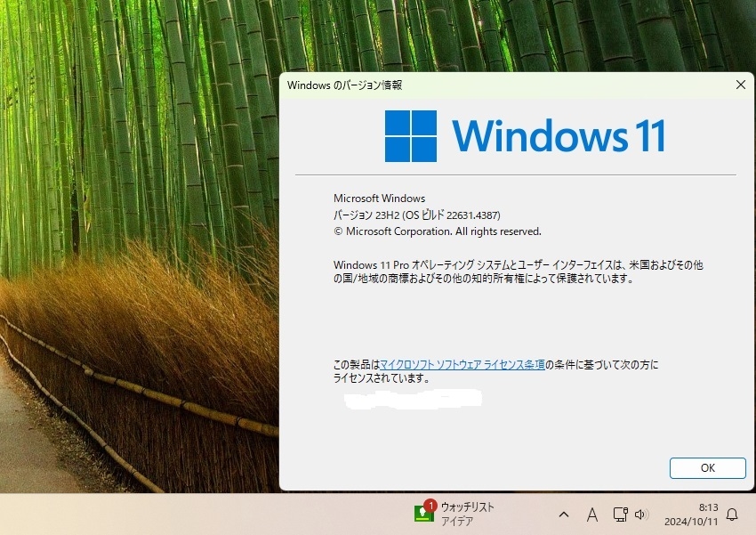
Task: Close the Windows version info dialog
Action: (741, 85)
